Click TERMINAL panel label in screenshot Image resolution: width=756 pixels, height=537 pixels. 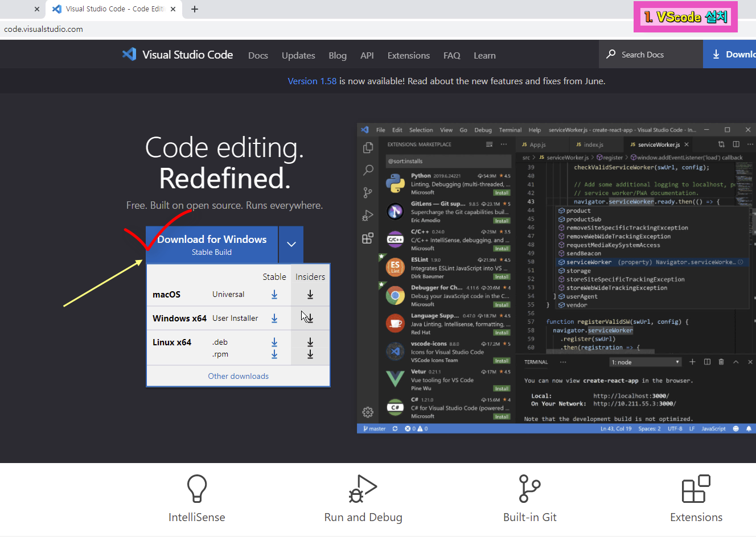click(536, 362)
